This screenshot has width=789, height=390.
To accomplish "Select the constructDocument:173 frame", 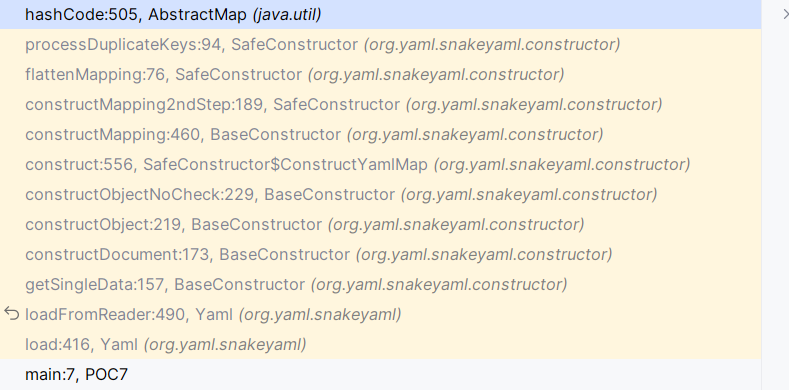I will tap(380, 254).
